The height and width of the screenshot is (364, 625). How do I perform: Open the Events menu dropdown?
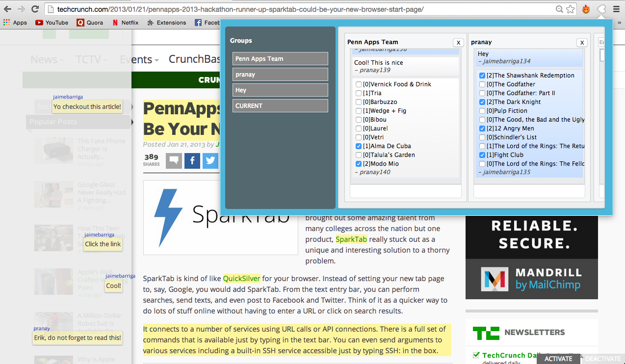(139, 59)
